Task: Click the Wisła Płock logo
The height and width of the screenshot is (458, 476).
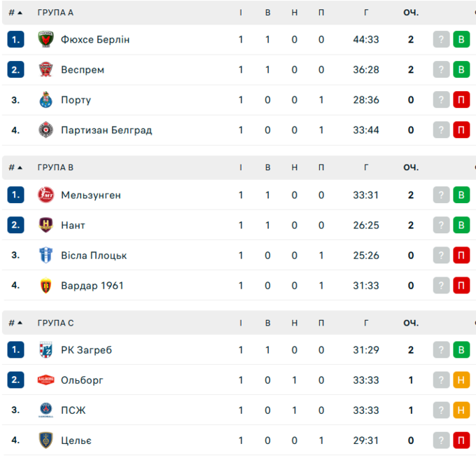Action: pyautogui.click(x=45, y=255)
